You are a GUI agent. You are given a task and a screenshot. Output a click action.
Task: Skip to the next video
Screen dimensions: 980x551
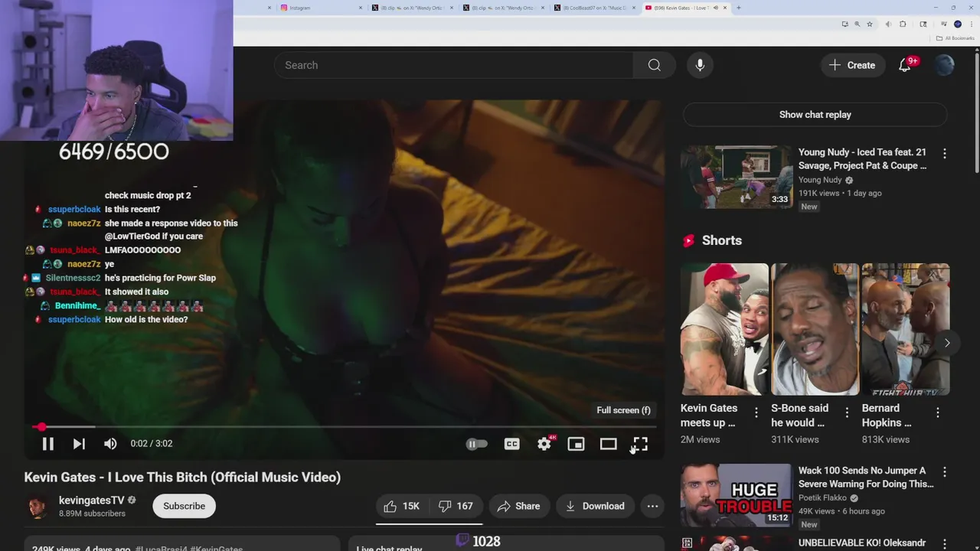(79, 444)
